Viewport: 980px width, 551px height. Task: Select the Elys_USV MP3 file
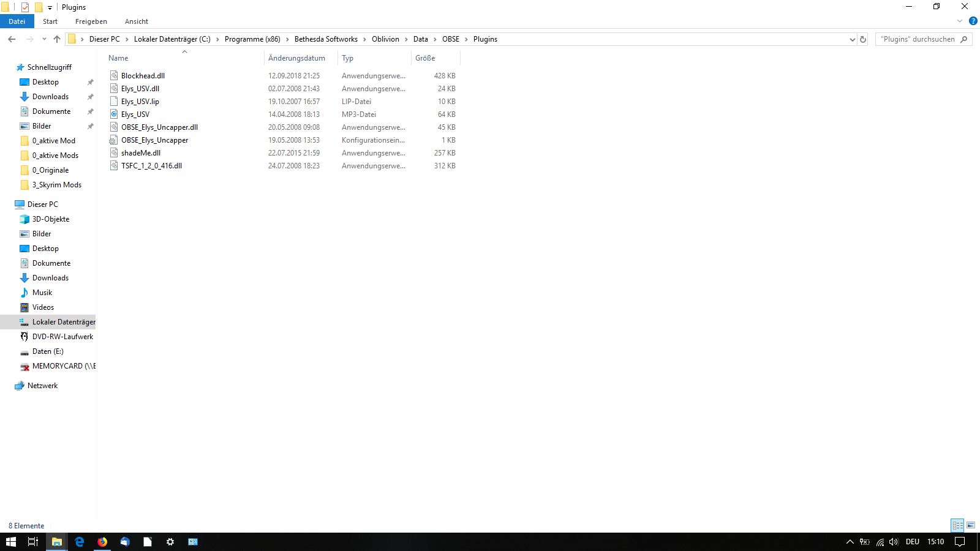(135, 114)
